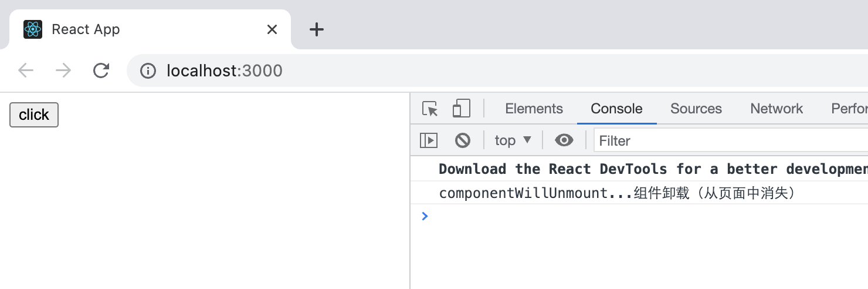This screenshot has width=868, height=289.
Task: Close the React App tab
Action: coord(272,29)
